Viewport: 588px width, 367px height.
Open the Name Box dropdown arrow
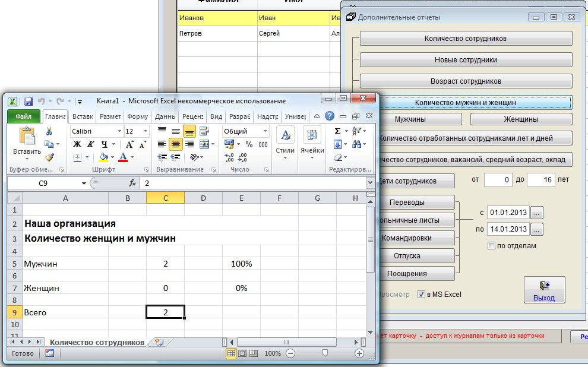coord(84,183)
